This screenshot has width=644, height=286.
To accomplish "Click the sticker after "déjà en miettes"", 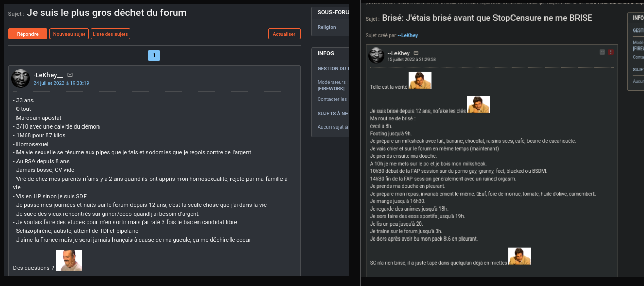I will [519, 256].
